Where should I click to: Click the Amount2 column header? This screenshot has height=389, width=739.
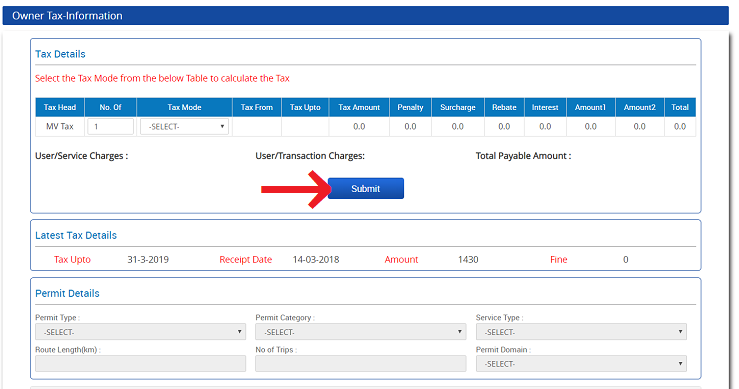(640, 108)
